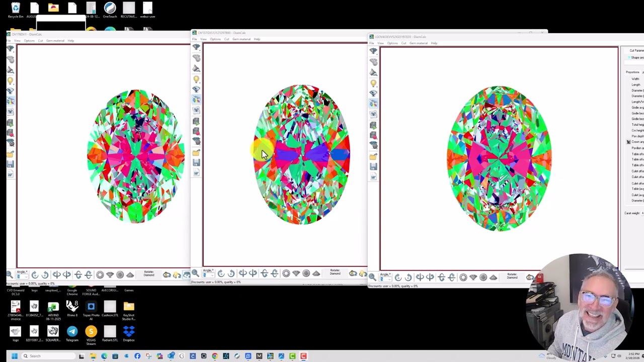Open the Cut menu in LGOV403 window

pyautogui.click(x=404, y=43)
